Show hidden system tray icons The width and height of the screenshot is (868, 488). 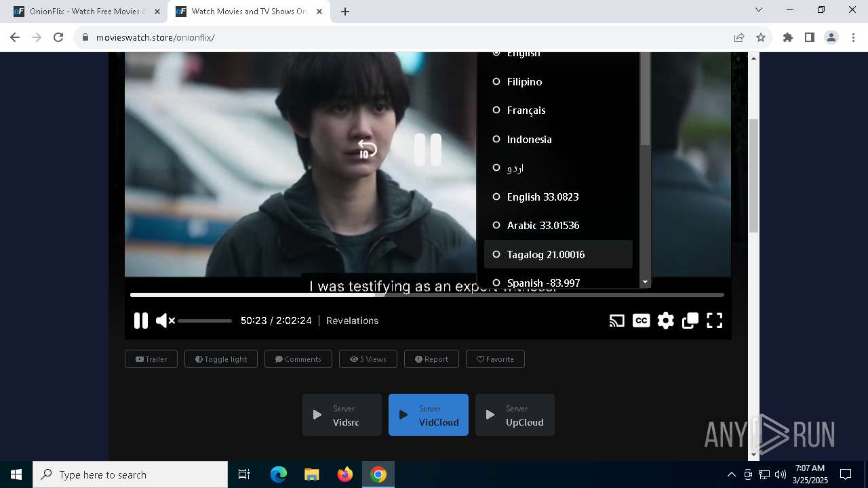pos(731,474)
